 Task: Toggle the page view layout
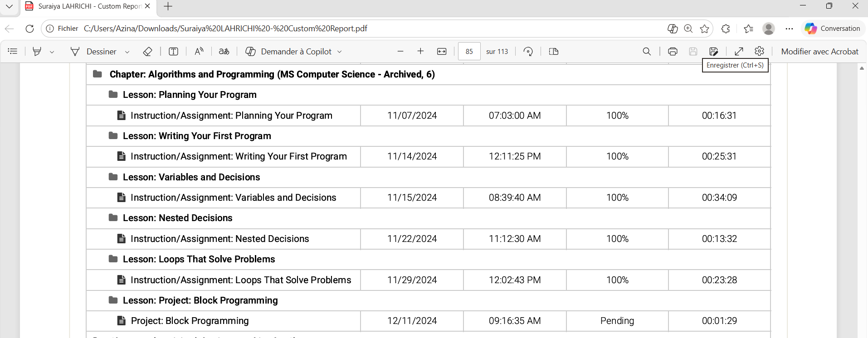click(553, 52)
